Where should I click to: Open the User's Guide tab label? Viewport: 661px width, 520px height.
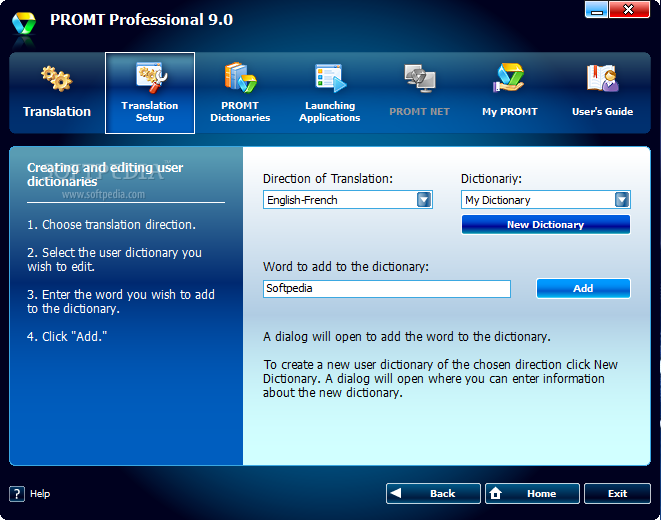pos(602,111)
